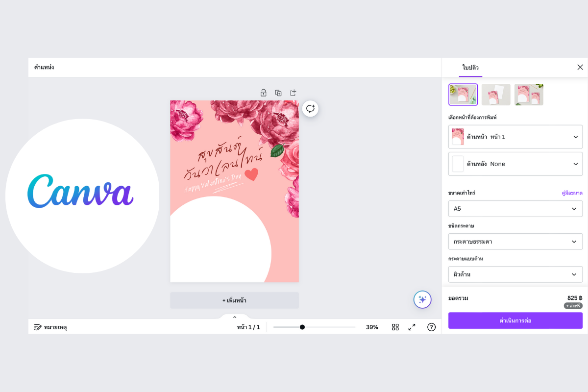The height and width of the screenshot is (392, 588).
Task: Open the help question mark icon
Action: [x=431, y=327]
